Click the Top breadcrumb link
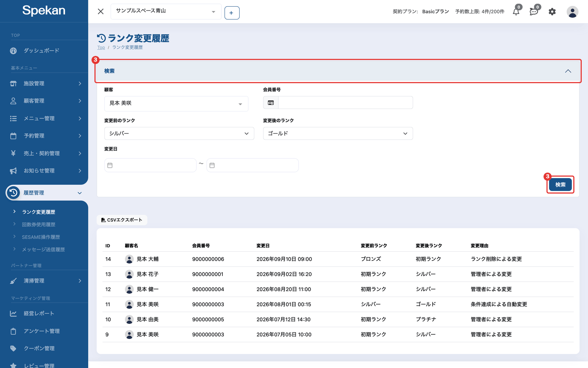Screen dimensions: 588x368 (x=101, y=47)
